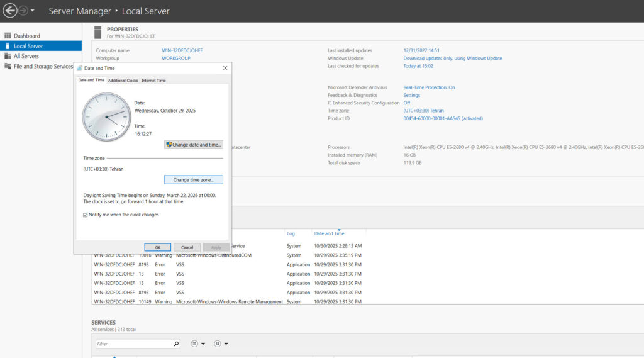Click the Change date and time button
Viewport: 644px width, 358px height.
click(x=194, y=145)
